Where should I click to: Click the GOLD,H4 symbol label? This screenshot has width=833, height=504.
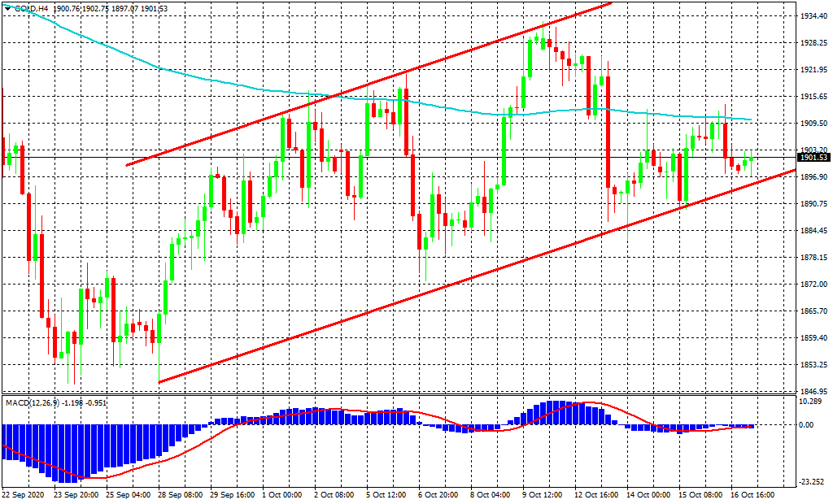click(x=30, y=7)
